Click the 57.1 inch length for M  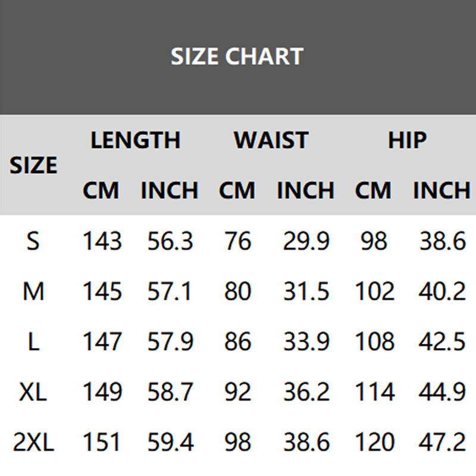[x=170, y=292]
